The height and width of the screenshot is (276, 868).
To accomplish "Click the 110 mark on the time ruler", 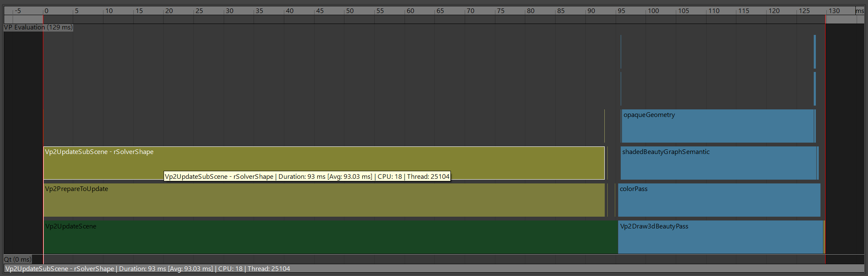I will 714,11.
